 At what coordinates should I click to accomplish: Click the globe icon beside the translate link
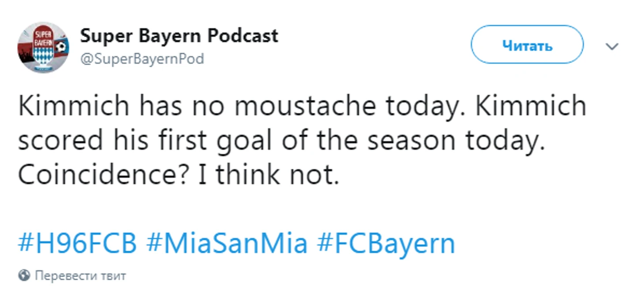pyautogui.click(x=24, y=276)
